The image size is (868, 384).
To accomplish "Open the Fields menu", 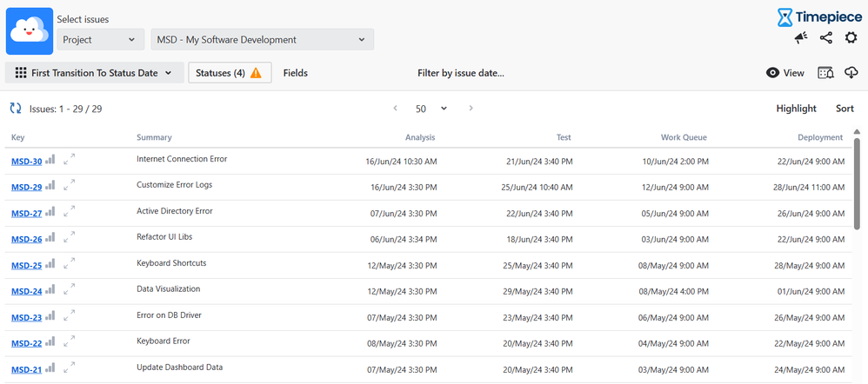I will pos(295,73).
